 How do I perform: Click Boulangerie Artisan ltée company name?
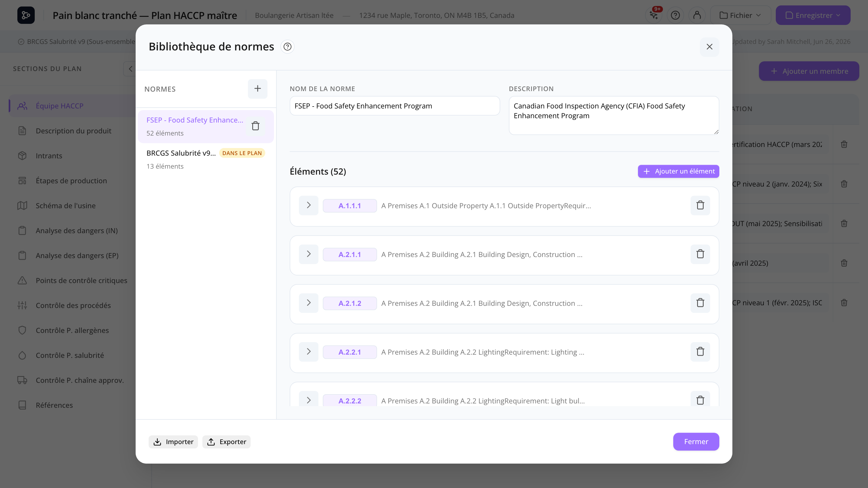click(x=294, y=15)
